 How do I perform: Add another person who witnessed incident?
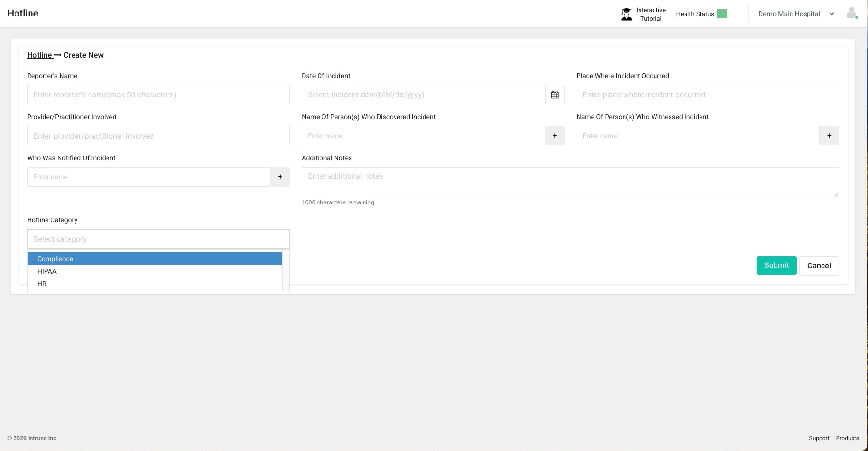point(829,136)
